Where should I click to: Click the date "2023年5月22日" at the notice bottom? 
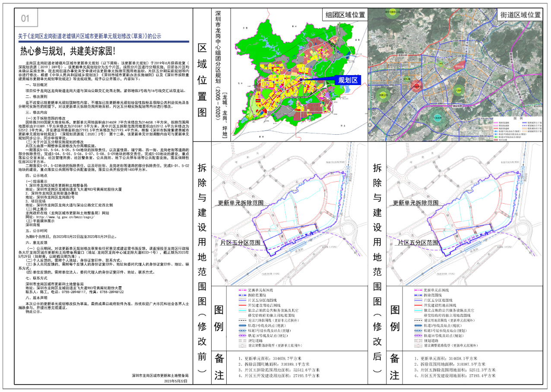[176, 382]
